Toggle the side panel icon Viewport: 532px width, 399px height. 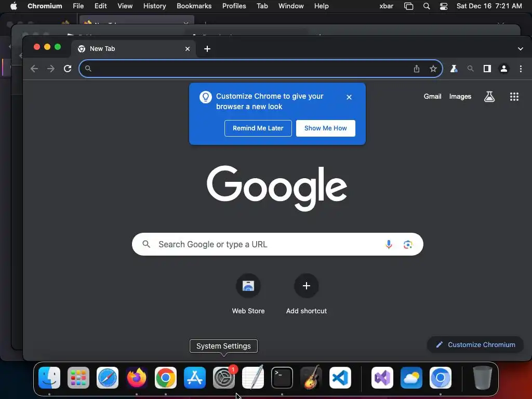(x=487, y=69)
